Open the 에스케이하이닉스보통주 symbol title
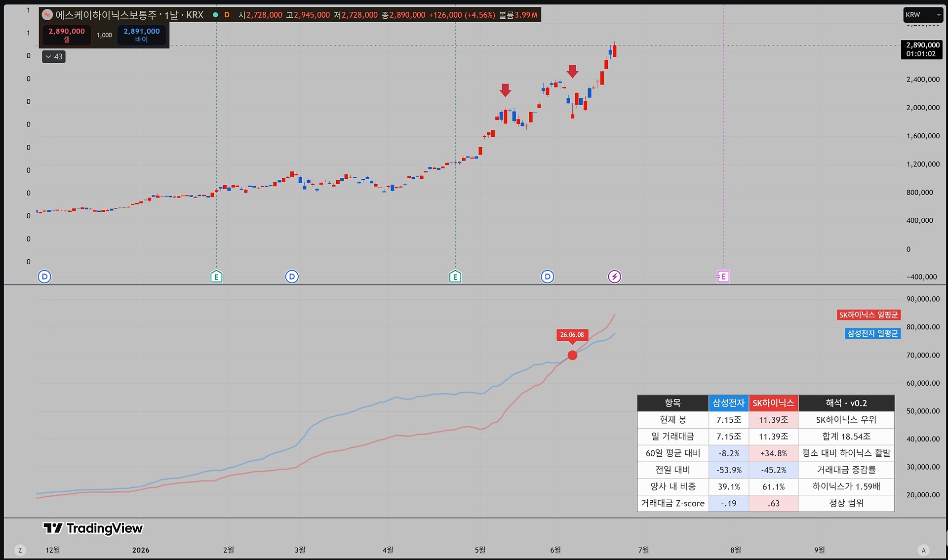This screenshot has width=948, height=560. point(129,15)
